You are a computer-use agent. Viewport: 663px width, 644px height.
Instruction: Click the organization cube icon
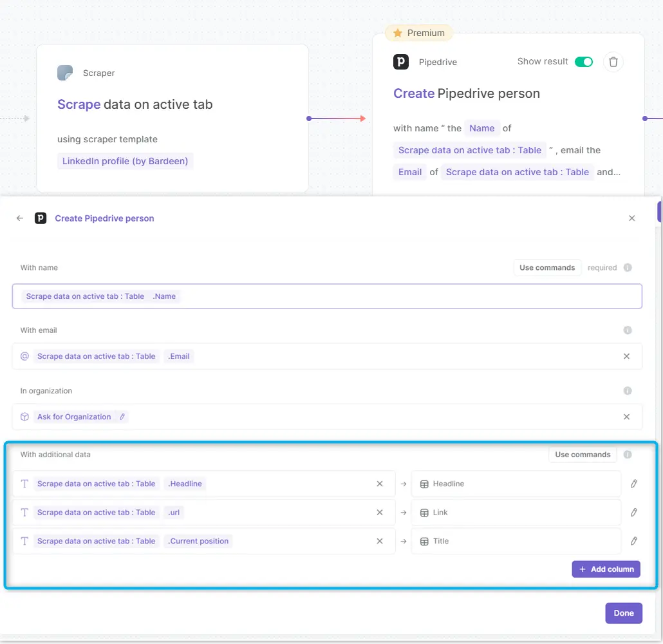(x=24, y=417)
